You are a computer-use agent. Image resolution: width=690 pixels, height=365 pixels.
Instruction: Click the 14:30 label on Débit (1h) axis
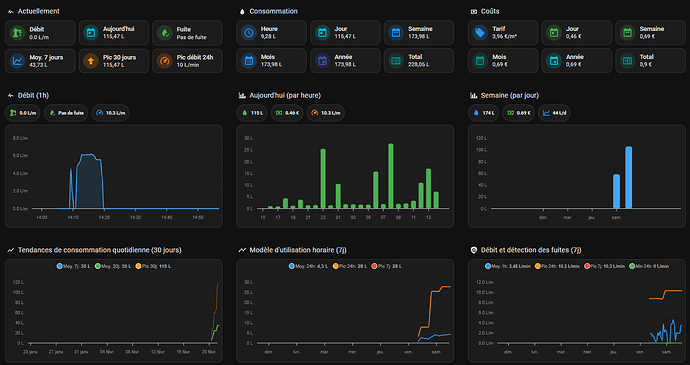point(136,218)
